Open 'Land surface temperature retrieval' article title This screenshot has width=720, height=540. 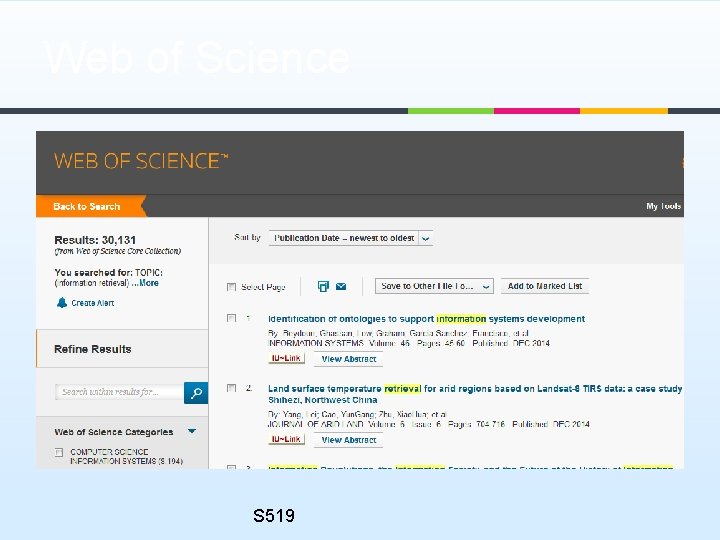tap(475, 394)
